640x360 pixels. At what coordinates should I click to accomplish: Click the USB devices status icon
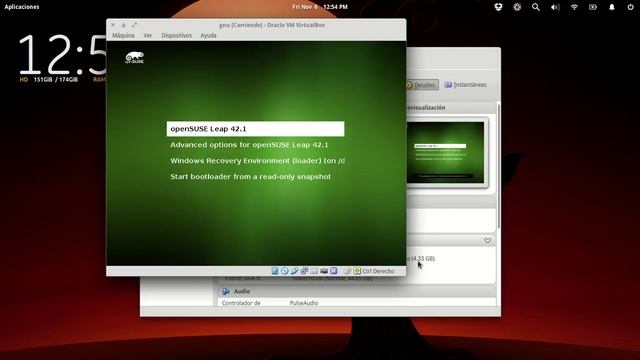[294, 271]
